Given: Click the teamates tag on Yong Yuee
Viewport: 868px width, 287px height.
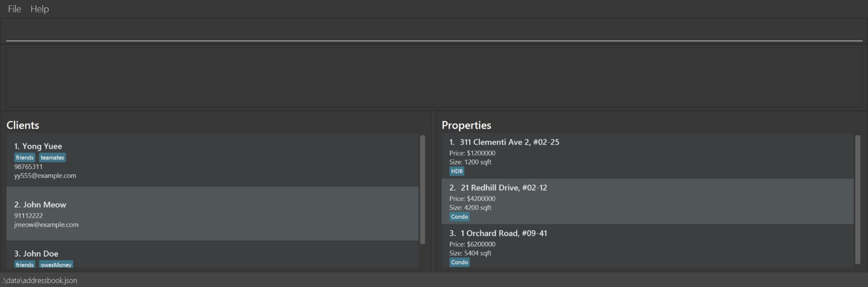Looking at the screenshot, I should point(52,157).
